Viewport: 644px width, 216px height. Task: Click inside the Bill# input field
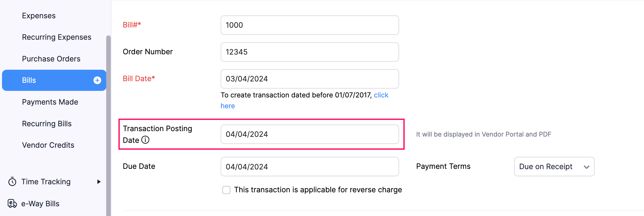point(309,25)
